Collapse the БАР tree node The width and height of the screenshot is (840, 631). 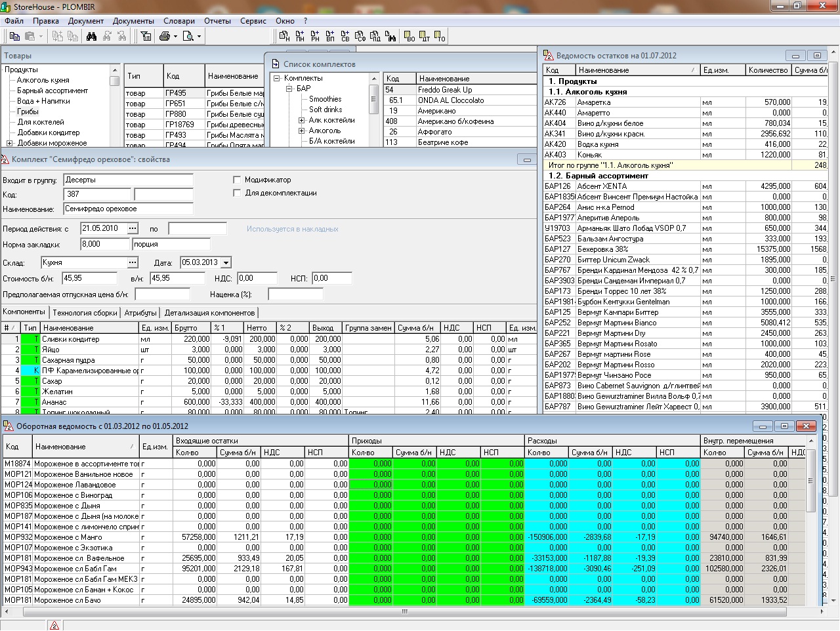click(289, 89)
